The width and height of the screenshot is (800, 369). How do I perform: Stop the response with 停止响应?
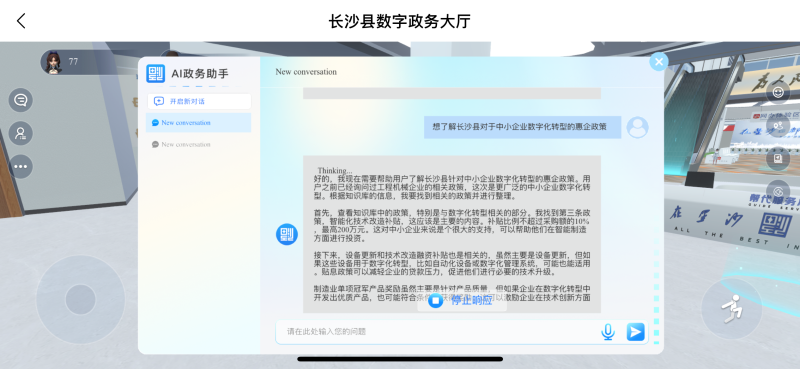tap(462, 300)
